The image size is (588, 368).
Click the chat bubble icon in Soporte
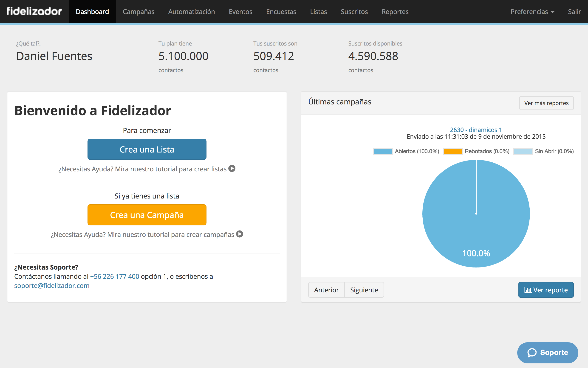[x=532, y=352]
